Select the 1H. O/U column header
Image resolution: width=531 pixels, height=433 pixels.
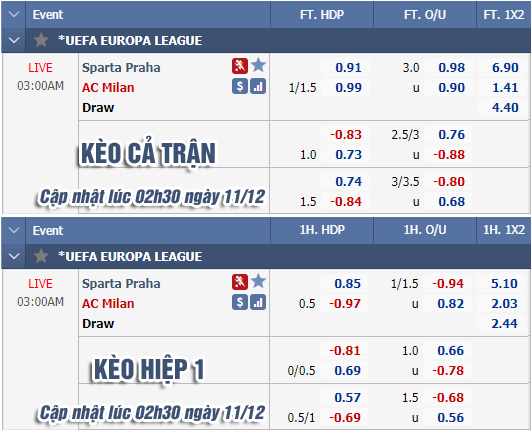(x=425, y=230)
